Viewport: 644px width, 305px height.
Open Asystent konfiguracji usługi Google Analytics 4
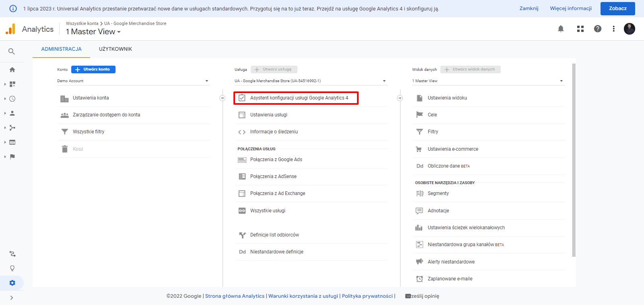(299, 98)
